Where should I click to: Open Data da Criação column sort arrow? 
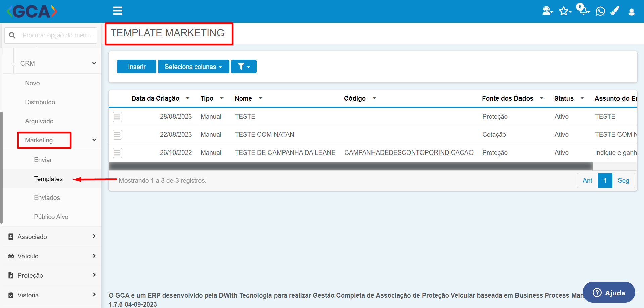coord(188,98)
